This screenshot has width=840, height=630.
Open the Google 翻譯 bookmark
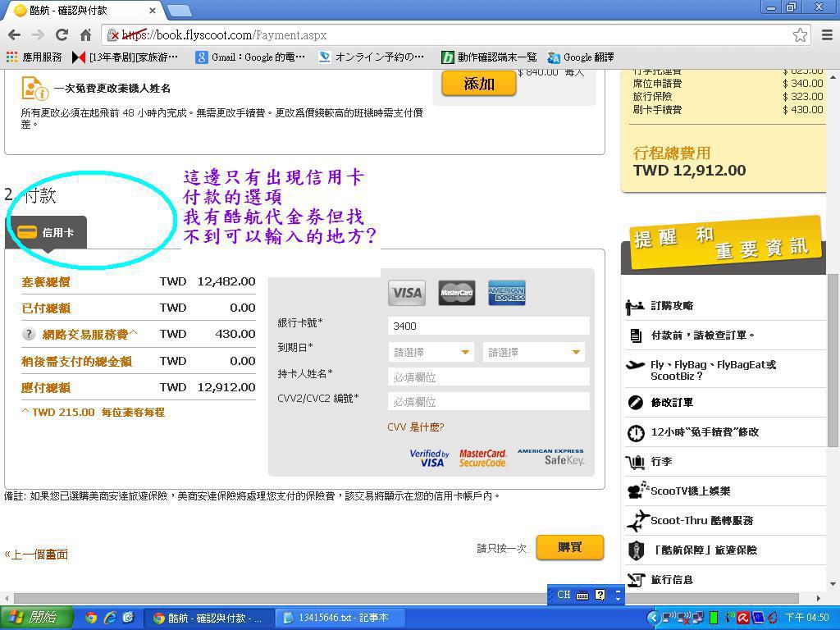pyautogui.click(x=581, y=57)
